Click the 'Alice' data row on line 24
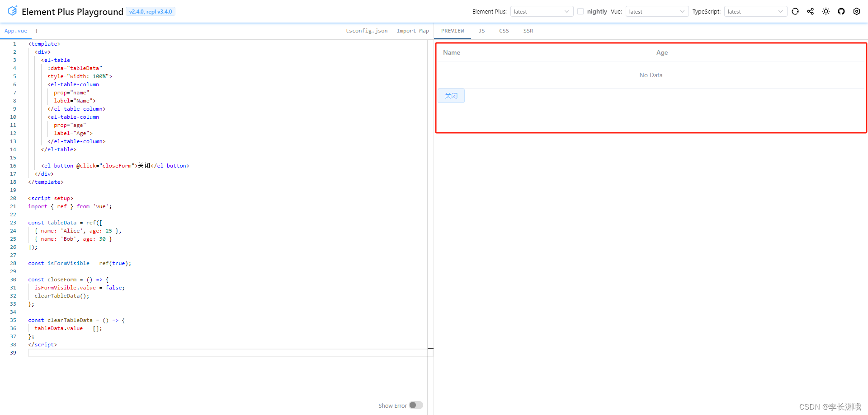Image resolution: width=868 pixels, height=415 pixels. pyautogui.click(x=78, y=231)
